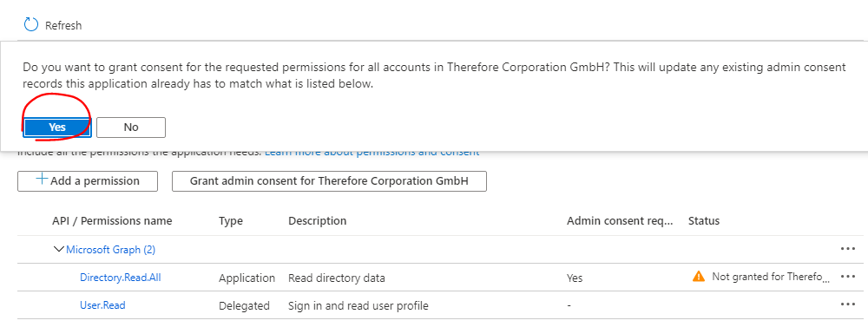This screenshot has height=327, width=868.
Task: Click the Type column header
Action: pyautogui.click(x=231, y=221)
